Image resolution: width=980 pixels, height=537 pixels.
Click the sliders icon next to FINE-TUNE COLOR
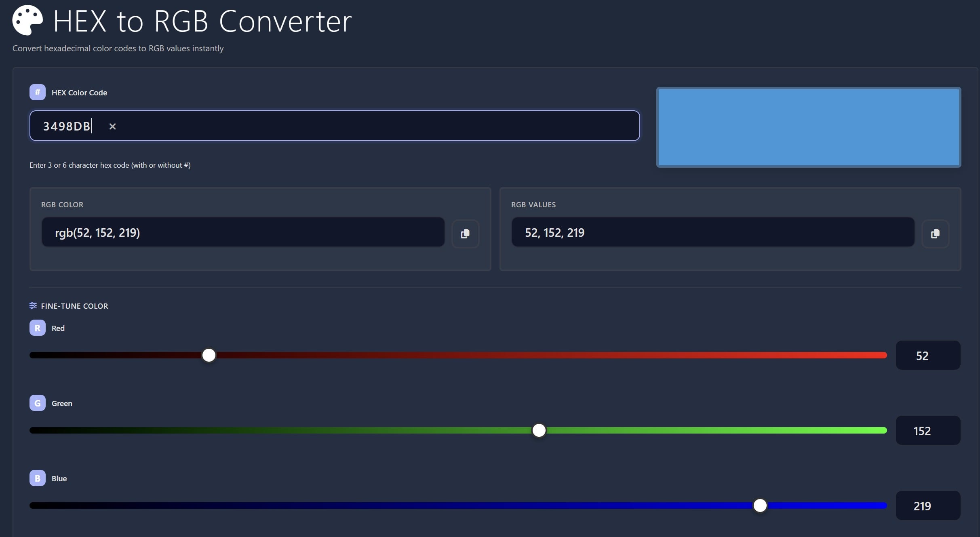tap(33, 305)
